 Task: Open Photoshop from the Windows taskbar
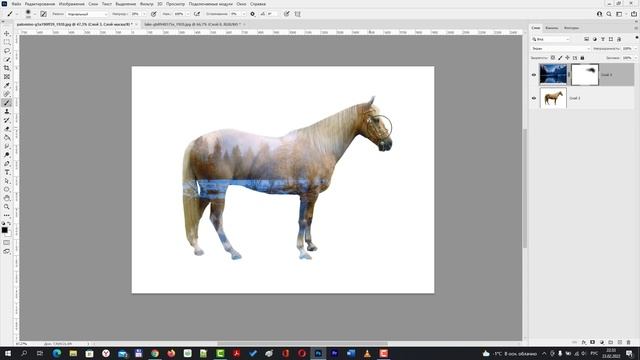[x=318, y=353]
